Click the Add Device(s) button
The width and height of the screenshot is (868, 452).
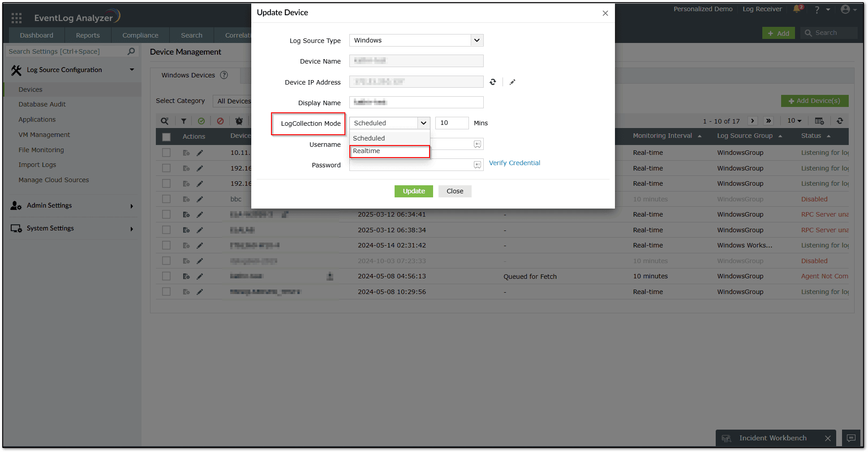815,101
